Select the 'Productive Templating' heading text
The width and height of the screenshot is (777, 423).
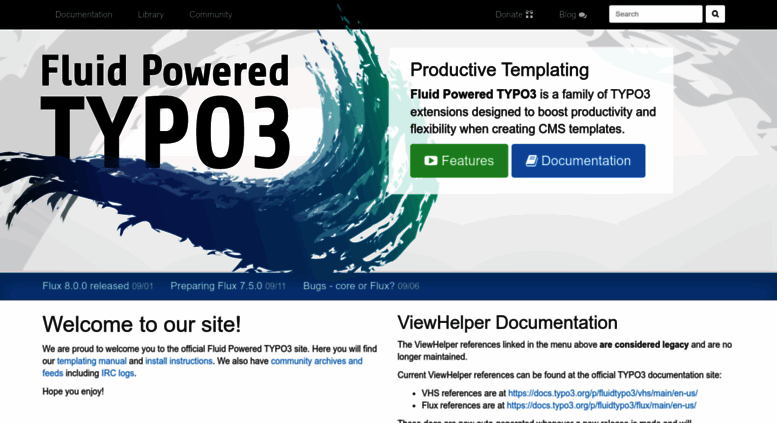[x=500, y=70]
